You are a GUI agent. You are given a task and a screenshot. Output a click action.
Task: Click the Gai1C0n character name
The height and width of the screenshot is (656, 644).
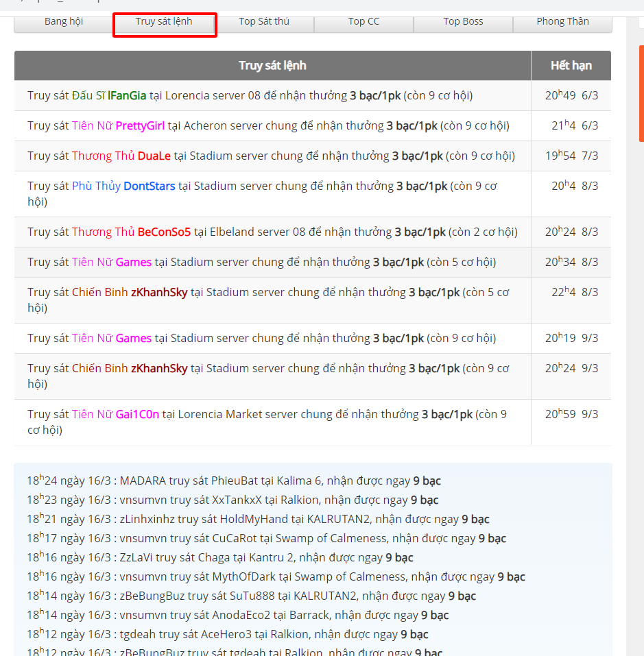click(137, 415)
